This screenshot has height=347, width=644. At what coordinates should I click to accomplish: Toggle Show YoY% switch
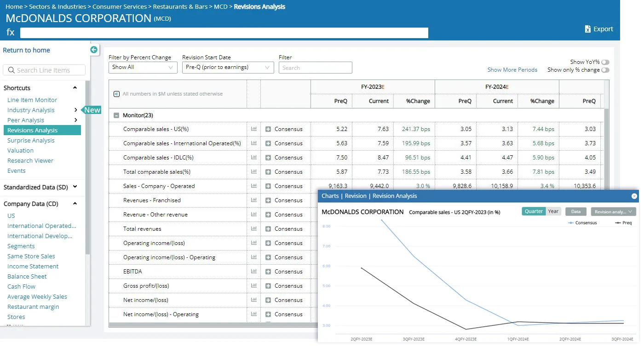[x=605, y=62]
